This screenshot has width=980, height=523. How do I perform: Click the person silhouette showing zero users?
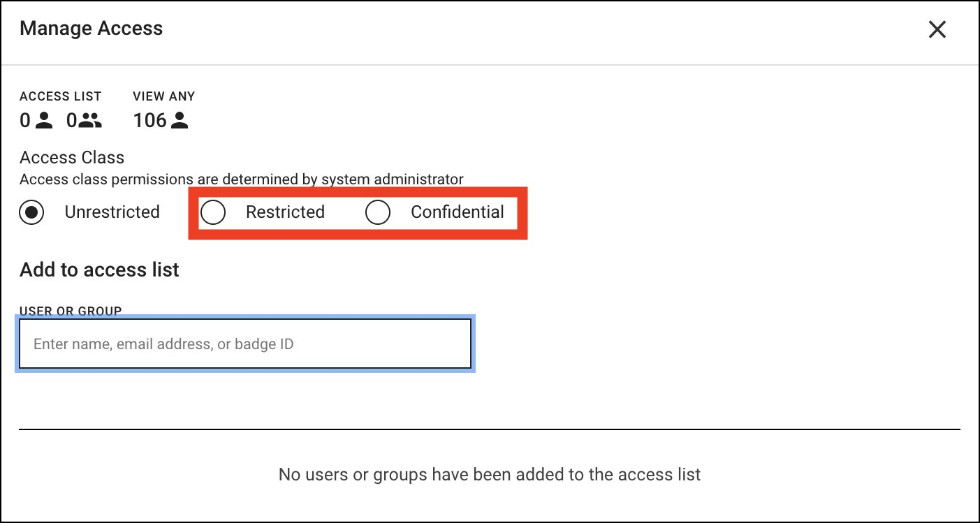(43, 120)
